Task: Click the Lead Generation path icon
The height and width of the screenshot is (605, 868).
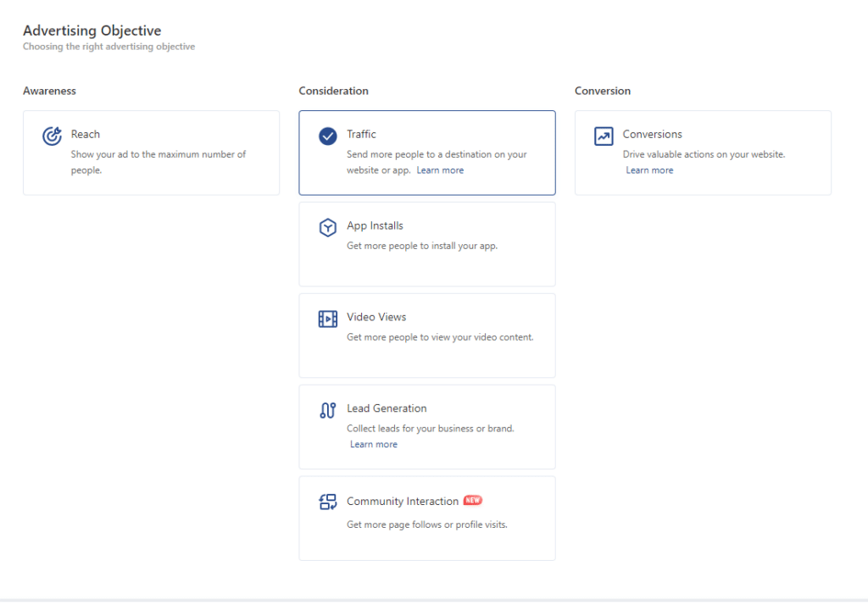Action: point(328,410)
